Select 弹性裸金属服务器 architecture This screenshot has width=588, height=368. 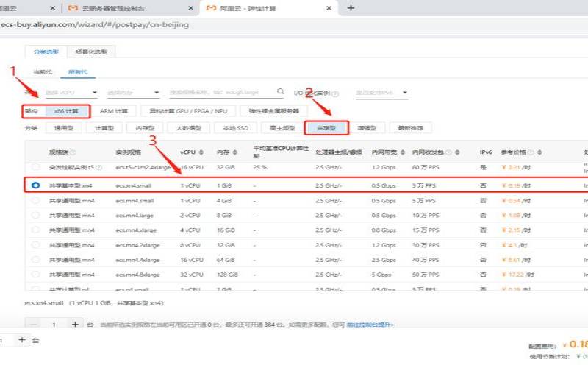pos(273,111)
